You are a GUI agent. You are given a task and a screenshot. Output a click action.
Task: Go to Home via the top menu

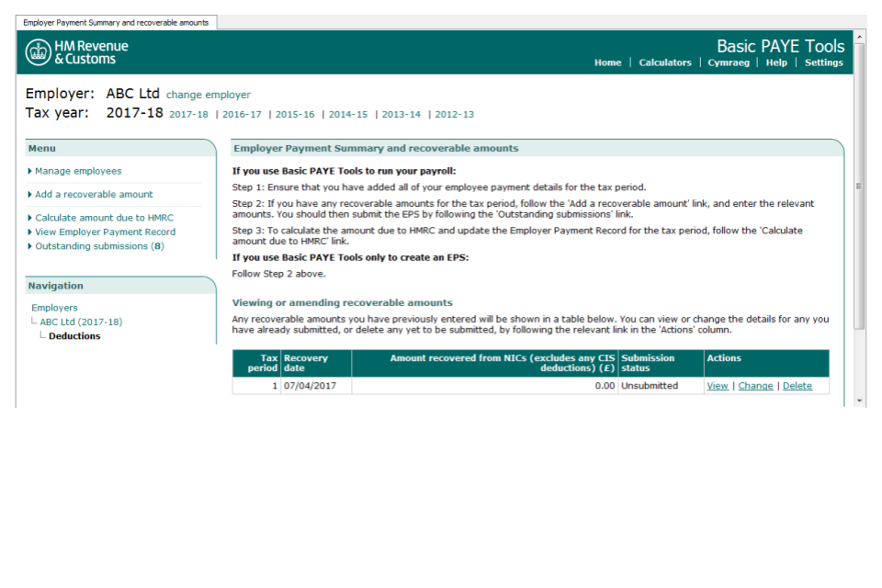pyautogui.click(x=607, y=62)
